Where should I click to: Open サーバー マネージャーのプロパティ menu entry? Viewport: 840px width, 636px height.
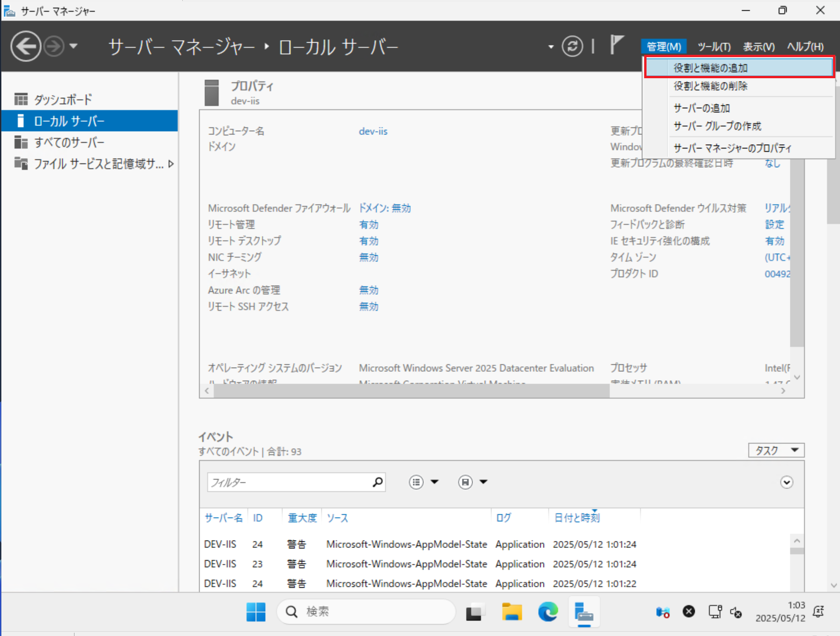(739, 148)
